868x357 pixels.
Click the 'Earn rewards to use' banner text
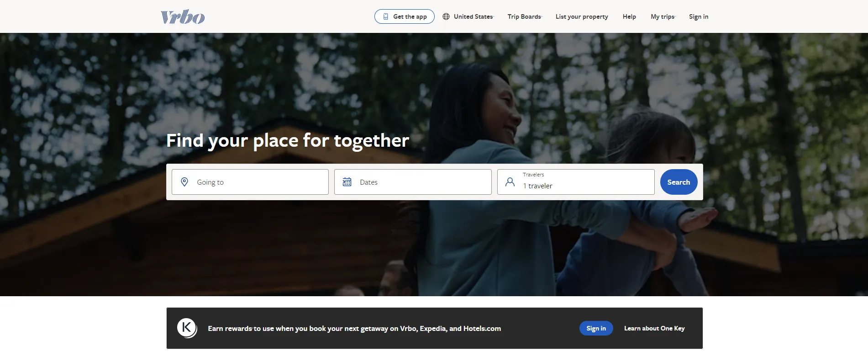click(x=354, y=328)
